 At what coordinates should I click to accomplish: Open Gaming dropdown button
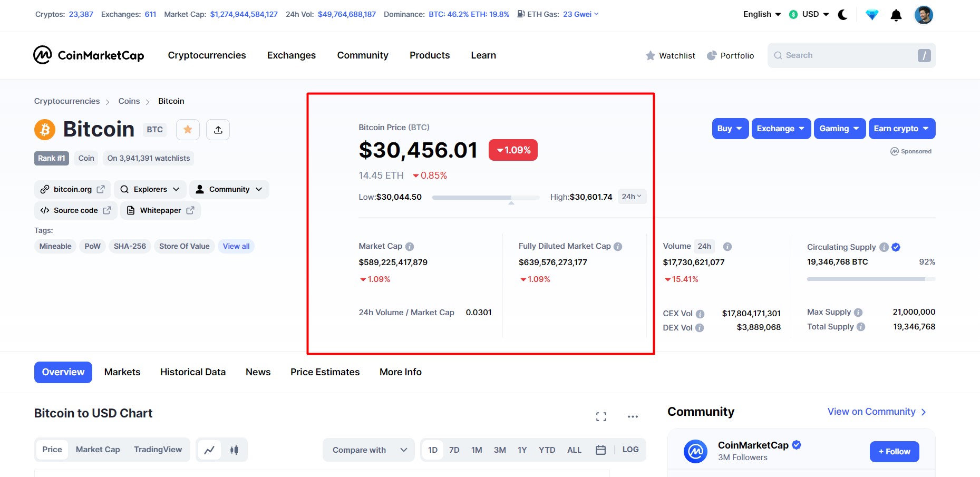click(839, 129)
